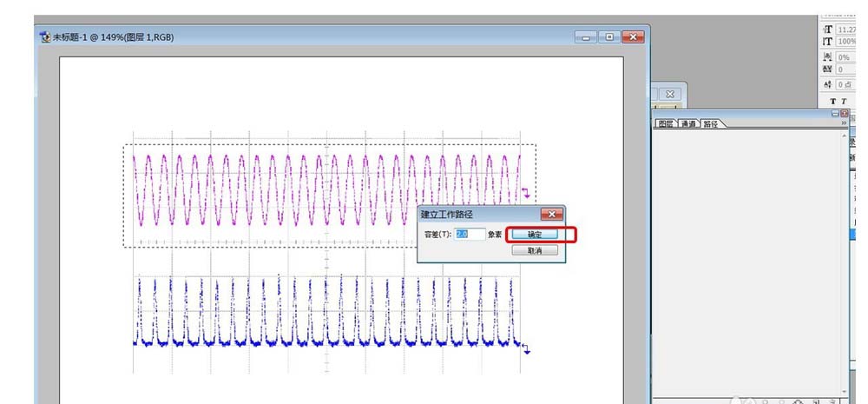This screenshot has width=868, height=404.
Task: Click the 未标题-1 document window icon
Action: tap(45, 37)
